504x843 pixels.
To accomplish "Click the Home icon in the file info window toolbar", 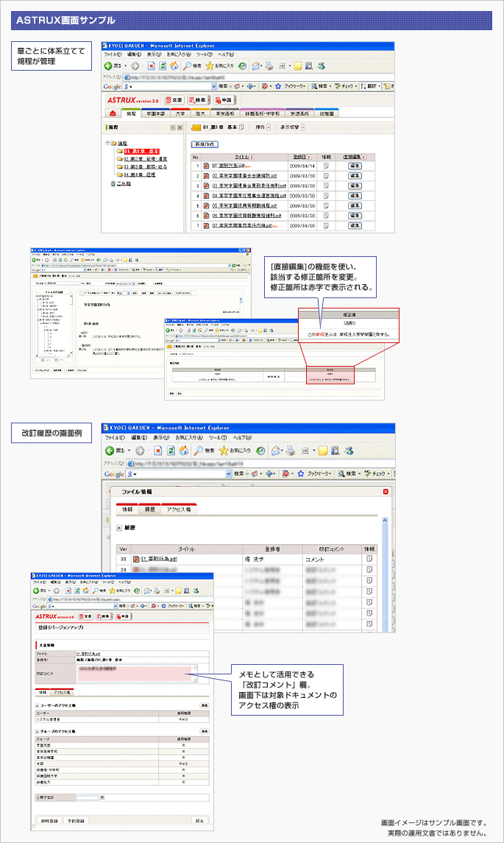I will tap(184, 451).
